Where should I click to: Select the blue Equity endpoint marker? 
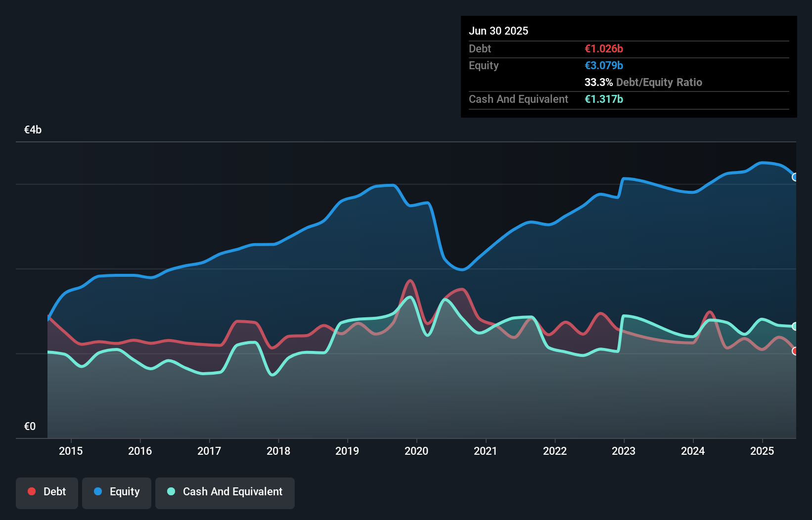coord(795,177)
